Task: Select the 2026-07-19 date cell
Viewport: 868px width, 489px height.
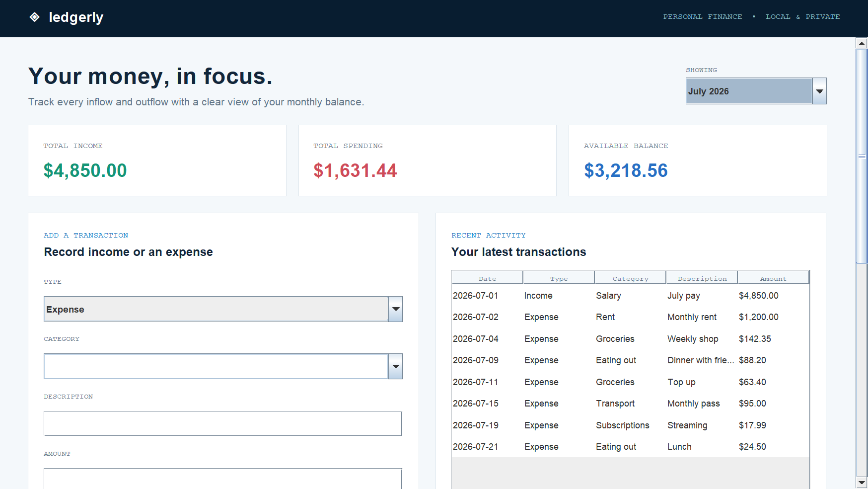Action: [x=487, y=425]
